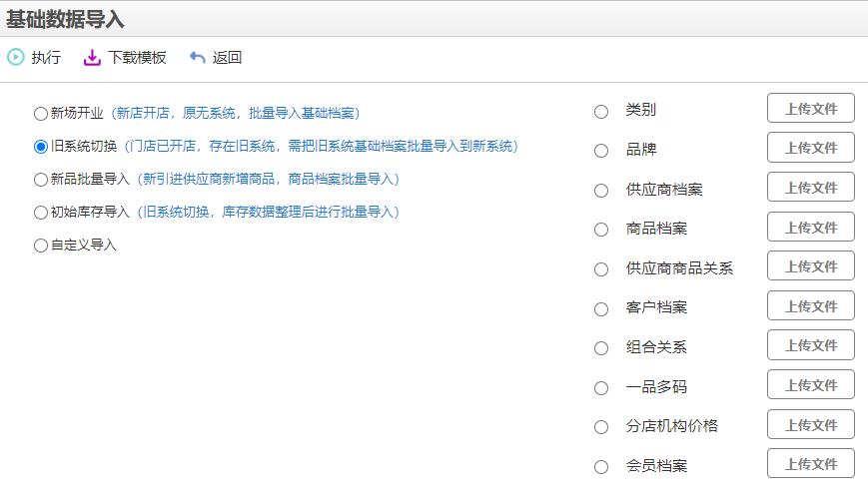Screen dimensions: 868x504
Task: Click the 下载模板 download icon
Action: 92,57
